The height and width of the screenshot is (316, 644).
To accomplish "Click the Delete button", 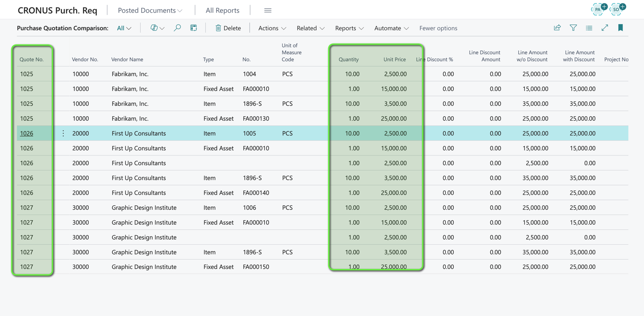I will [228, 28].
